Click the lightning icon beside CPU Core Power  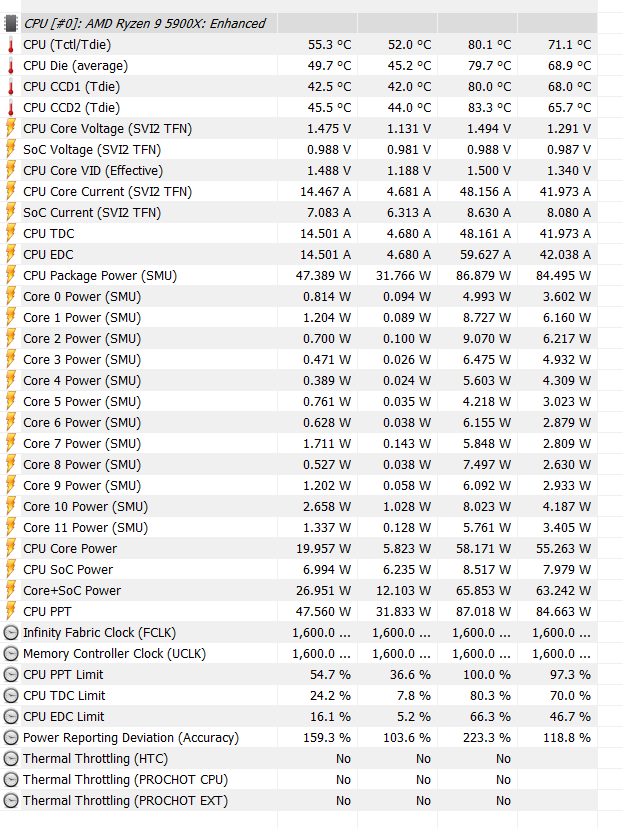pyautogui.click(x=11, y=548)
